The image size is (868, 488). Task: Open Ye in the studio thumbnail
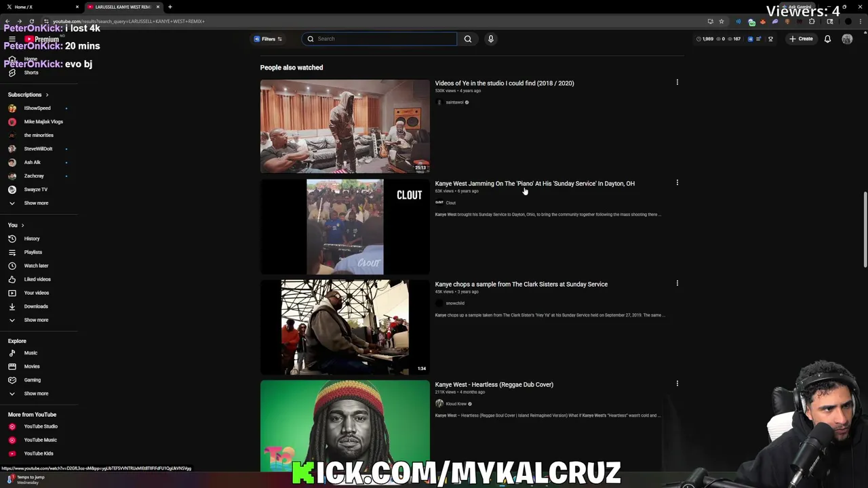344,127
